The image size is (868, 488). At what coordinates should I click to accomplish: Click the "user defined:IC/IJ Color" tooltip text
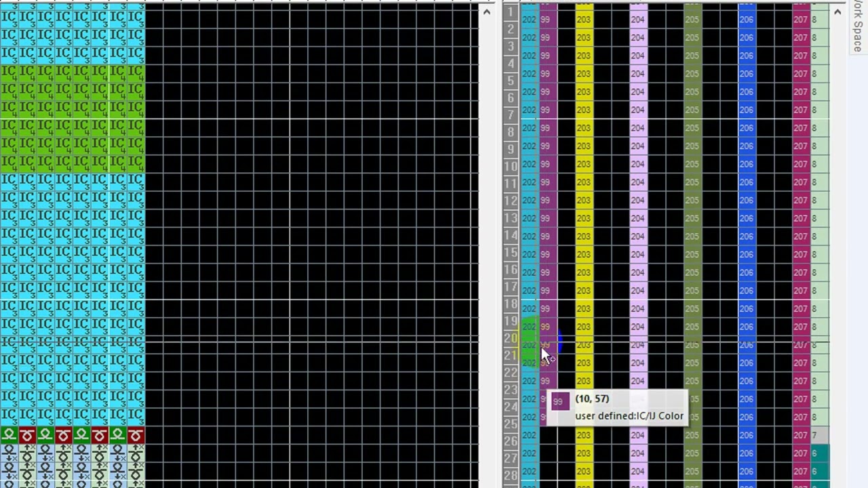(x=629, y=415)
